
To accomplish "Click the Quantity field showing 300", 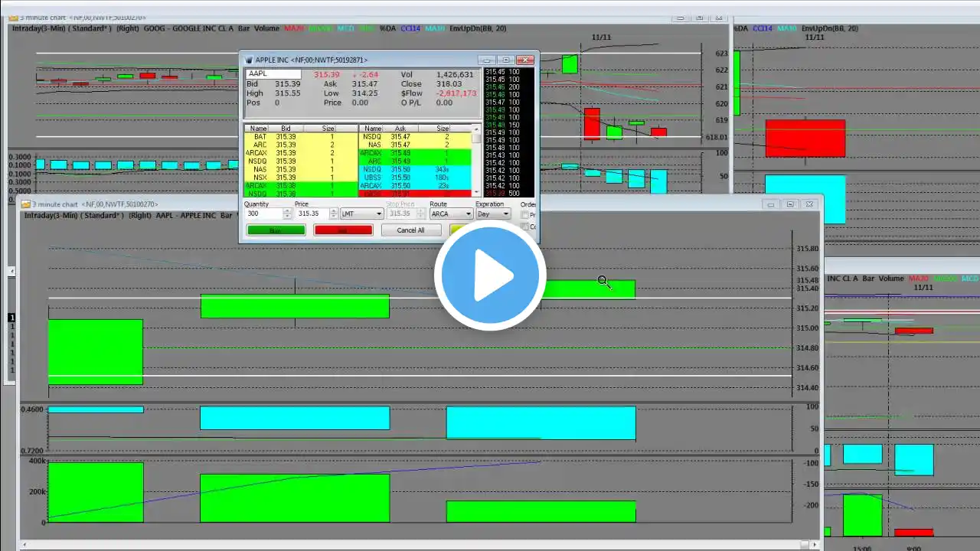I will (x=263, y=214).
